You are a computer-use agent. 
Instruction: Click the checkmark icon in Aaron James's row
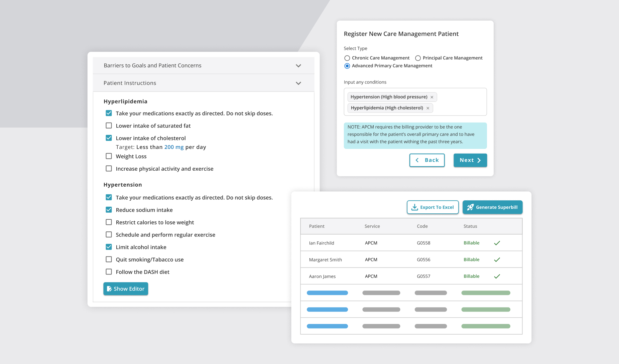click(x=497, y=277)
